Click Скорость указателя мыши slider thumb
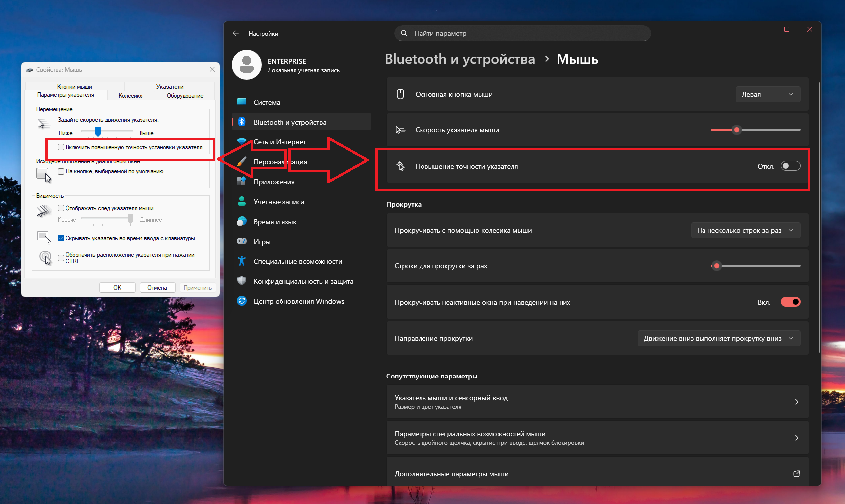Viewport: 845px width, 504px height. pyautogui.click(x=737, y=130)
